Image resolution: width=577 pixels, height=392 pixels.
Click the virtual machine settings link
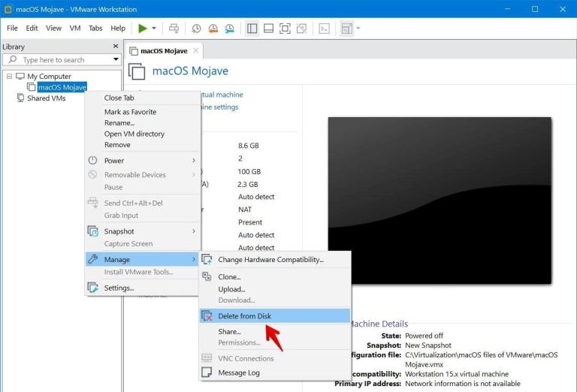(219, 107)
